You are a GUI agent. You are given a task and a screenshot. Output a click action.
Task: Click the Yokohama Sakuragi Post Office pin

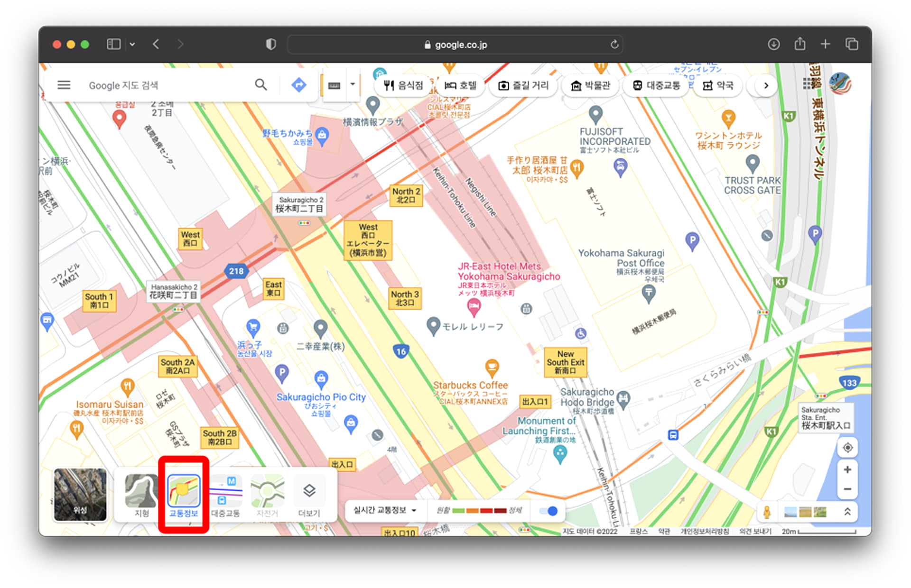pos(649,294)
